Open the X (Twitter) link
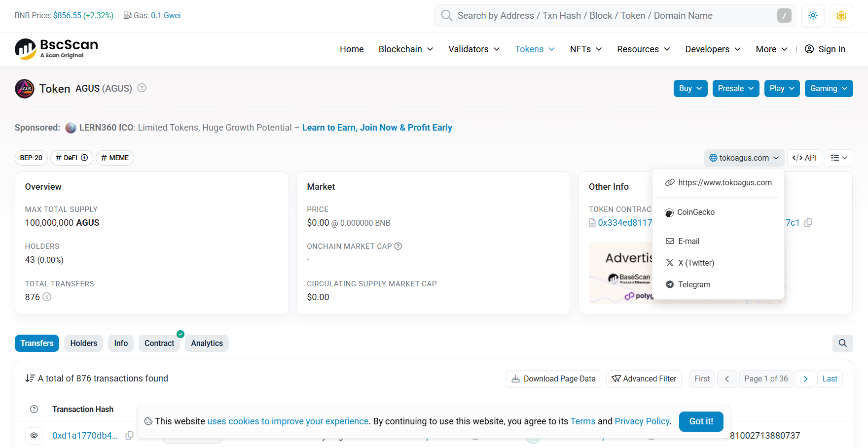Viewport: 868px width, 448px height. pos(695,263)
